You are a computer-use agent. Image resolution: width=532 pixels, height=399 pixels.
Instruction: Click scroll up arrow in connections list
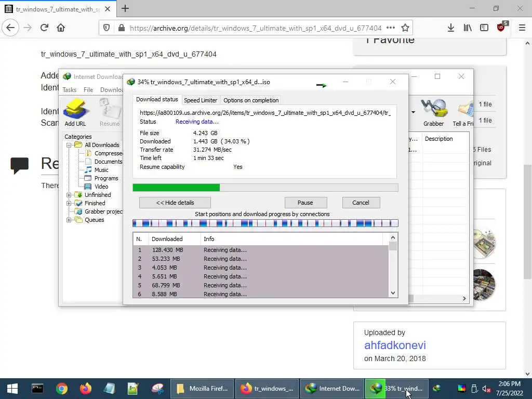coord(393,238)
